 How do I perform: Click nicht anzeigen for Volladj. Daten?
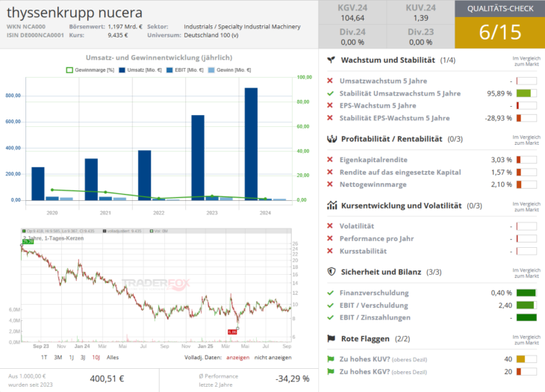(x=272, y=357)
